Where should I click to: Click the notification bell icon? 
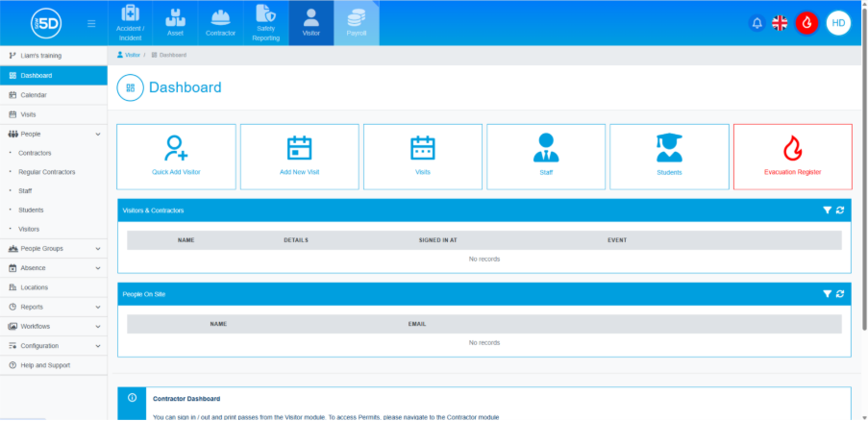point(757,23)
